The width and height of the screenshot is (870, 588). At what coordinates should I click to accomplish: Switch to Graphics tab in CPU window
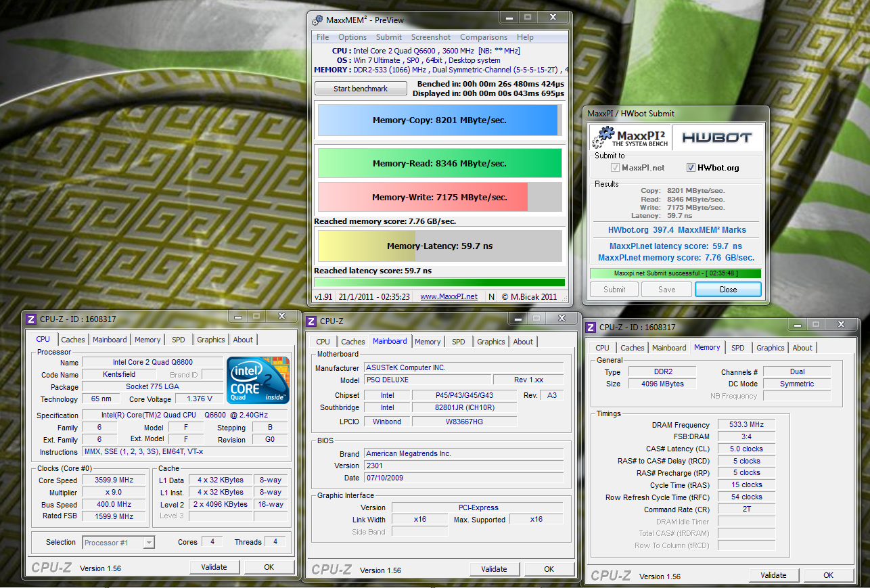coord(211,340)
